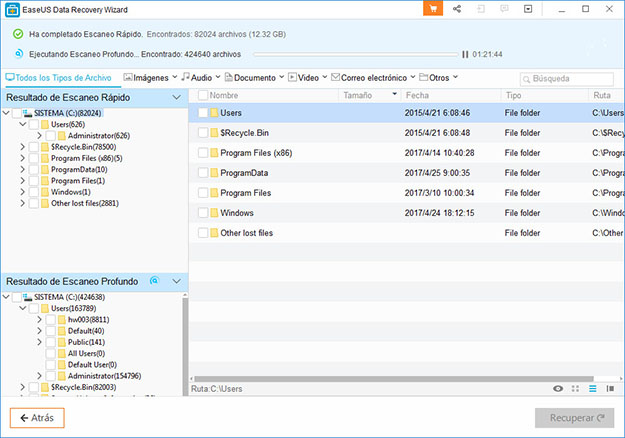This screenshot has width=625, height=438.
Task: Collapse the Resultado de Escaneo Rápido panel
Action: [x=177, y=98]
